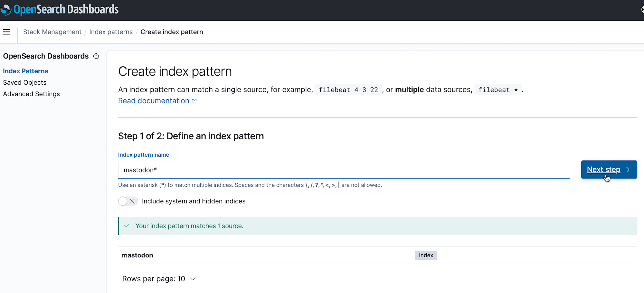Click the Index badge in mastodon row

[x=426, y=255]
